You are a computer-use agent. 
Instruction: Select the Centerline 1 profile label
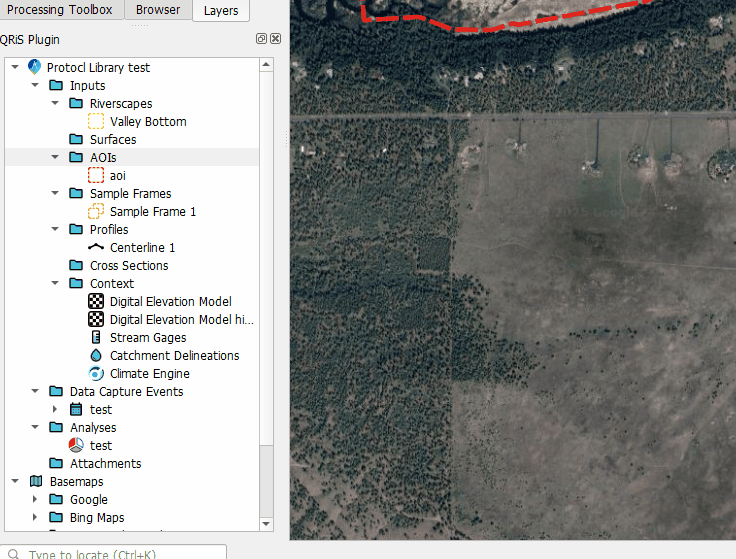tap(142, 247)
